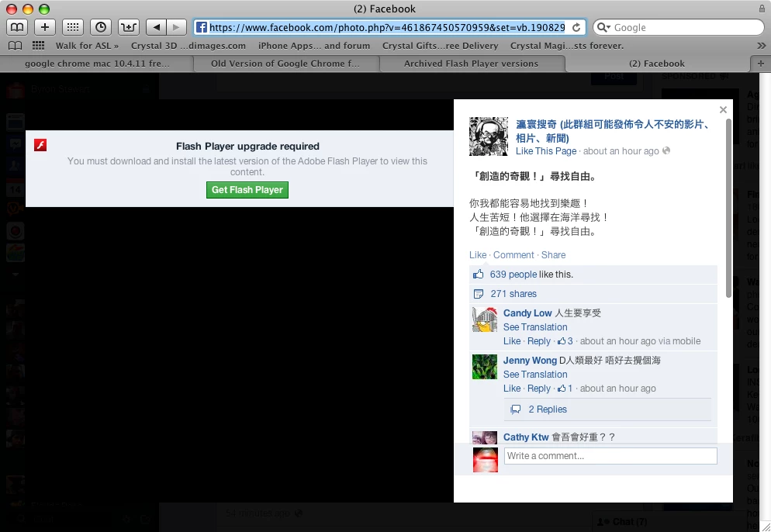The image size is (771, 532).
Task: Open the Chat (7) bar
Action: pyautogui.click(x=628, y=522)
